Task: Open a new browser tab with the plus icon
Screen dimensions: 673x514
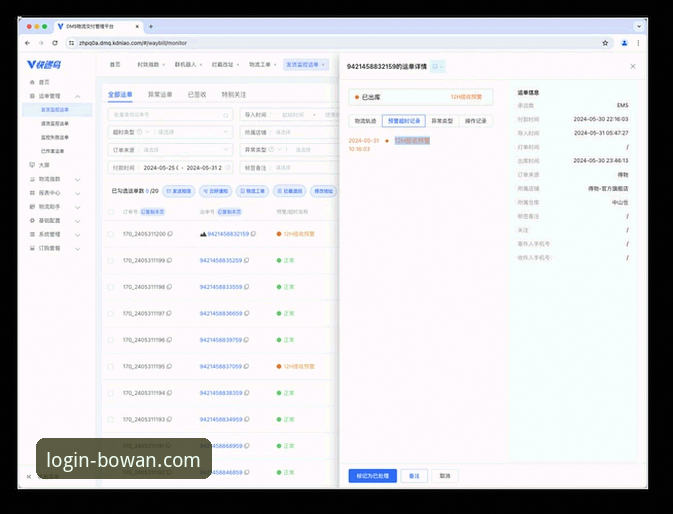Action: [x=151, y=26]
